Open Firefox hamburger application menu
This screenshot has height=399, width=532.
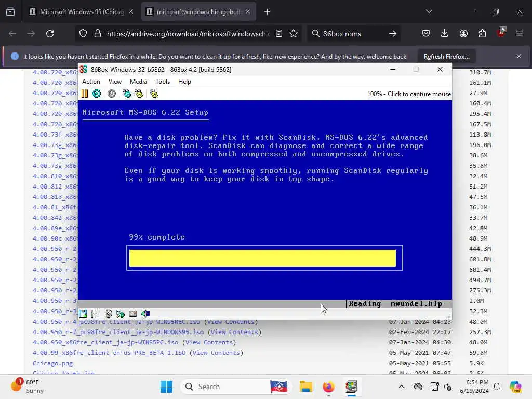point(520,33)
